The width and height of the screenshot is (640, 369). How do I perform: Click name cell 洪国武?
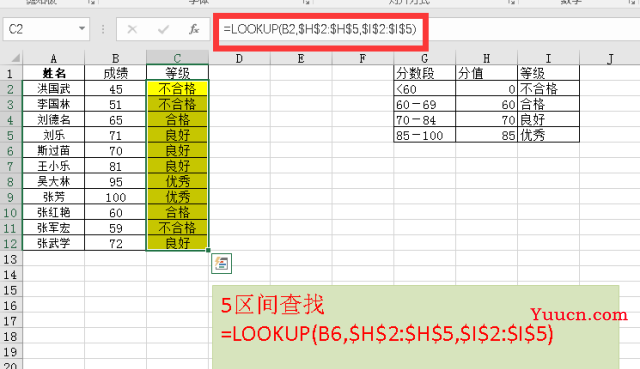tap(53, 89)
